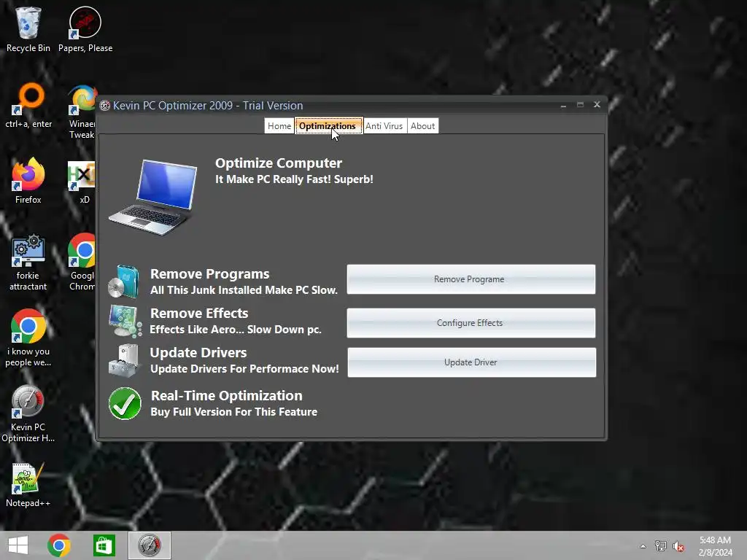Click the 'Update Drivers' heading text

click(x=198, y=352)
